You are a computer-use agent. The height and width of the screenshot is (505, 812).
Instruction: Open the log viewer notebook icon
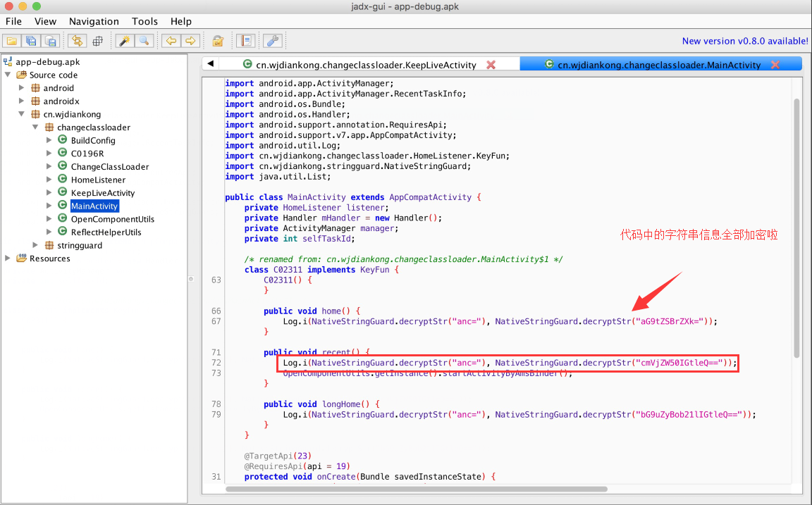246,41
